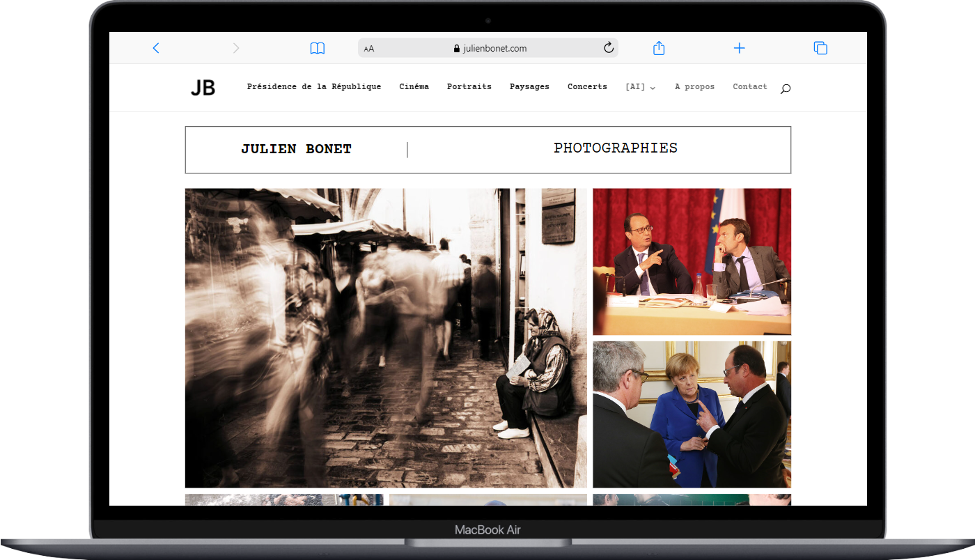Click the Safari back arrow

(x=156, y=48)
